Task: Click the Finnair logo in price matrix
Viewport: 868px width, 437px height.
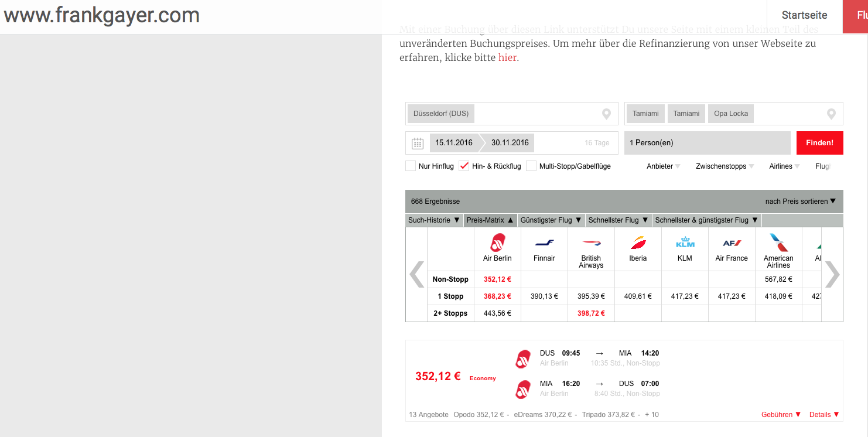Action: pyautogui.click(x=544, y=243)
